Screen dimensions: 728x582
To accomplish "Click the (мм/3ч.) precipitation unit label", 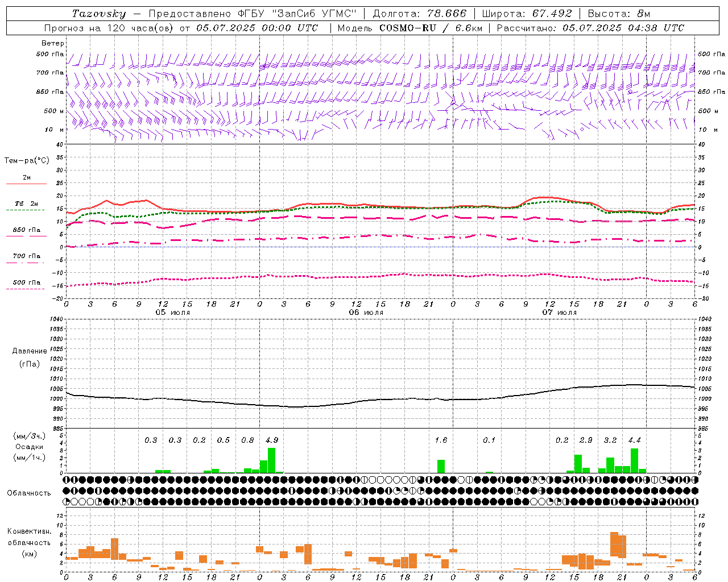I will pos(30,436).
